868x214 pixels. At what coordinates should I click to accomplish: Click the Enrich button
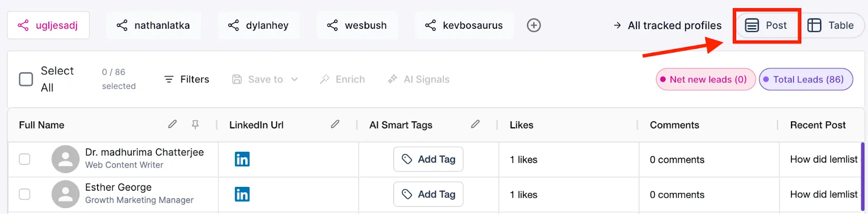click(x=342, y=79)
